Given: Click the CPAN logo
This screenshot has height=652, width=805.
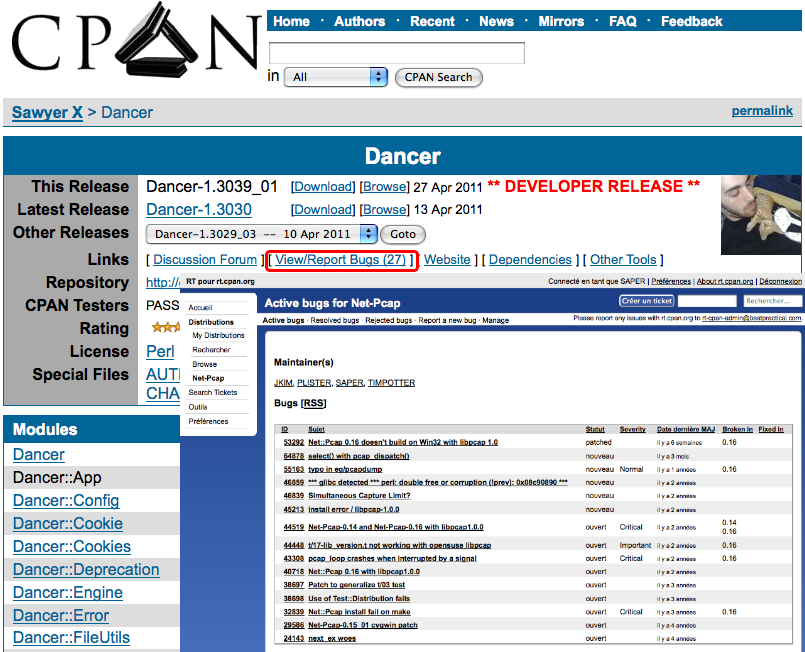Looking at the screenshot, I should coord(135,45).
